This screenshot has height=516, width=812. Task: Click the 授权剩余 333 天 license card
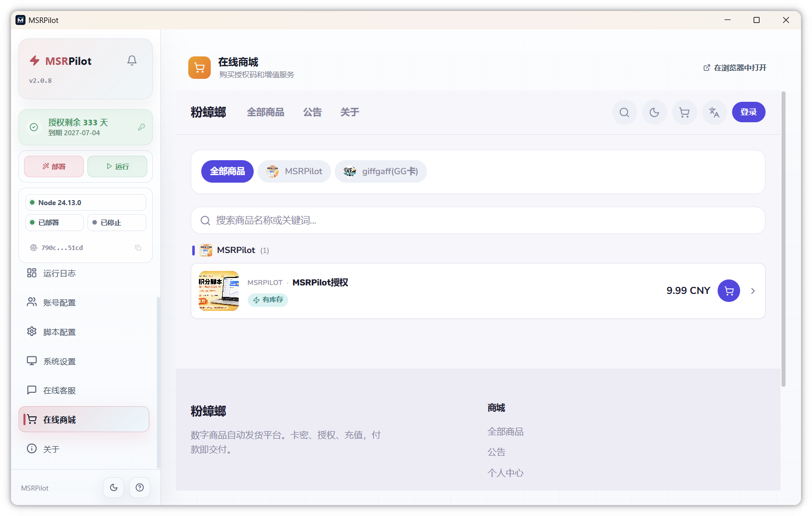(x=85, y=127)
